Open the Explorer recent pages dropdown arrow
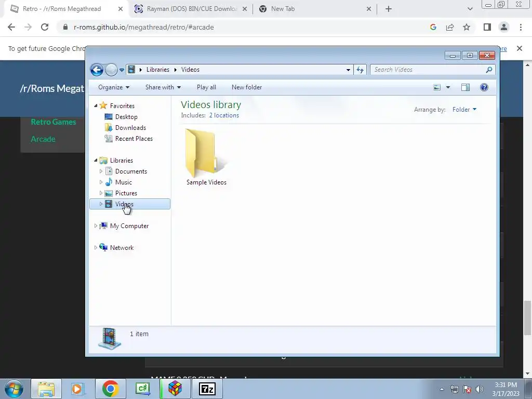This screenshot has height=399, width=532. (x=122, y=70)
